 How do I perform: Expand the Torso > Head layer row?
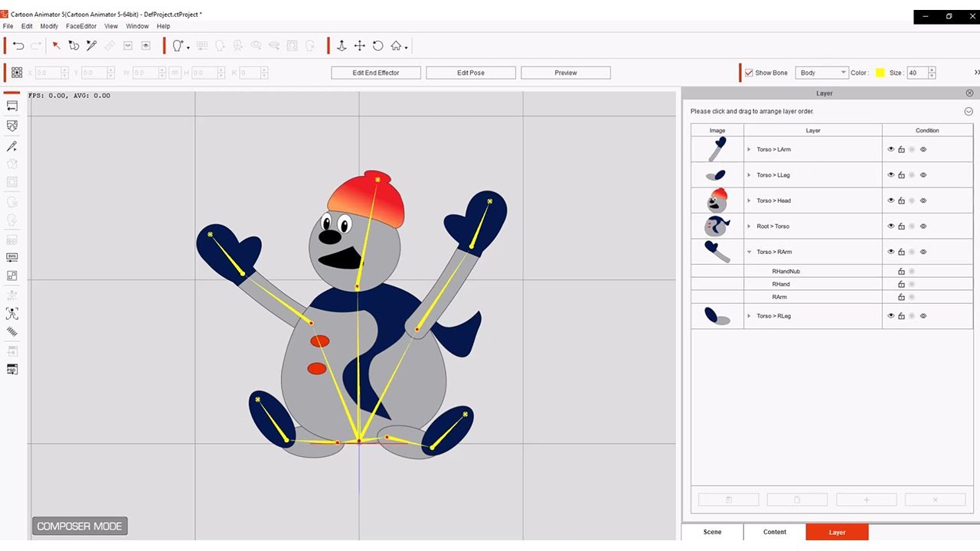tap(749, 201)
